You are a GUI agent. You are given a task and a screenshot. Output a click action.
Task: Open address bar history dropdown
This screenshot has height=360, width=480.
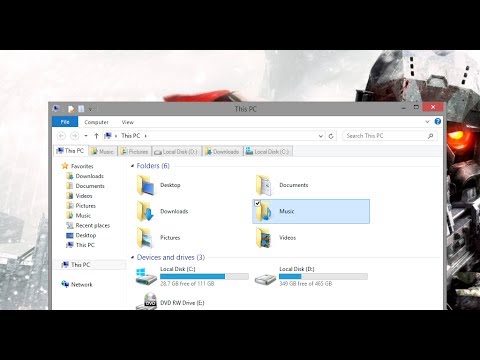point(320,136)
